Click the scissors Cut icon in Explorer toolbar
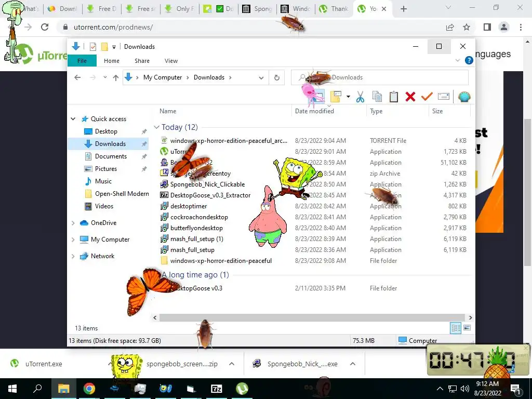Image resolution: width=532 pixels, height=399 pixels. (360, 97)
